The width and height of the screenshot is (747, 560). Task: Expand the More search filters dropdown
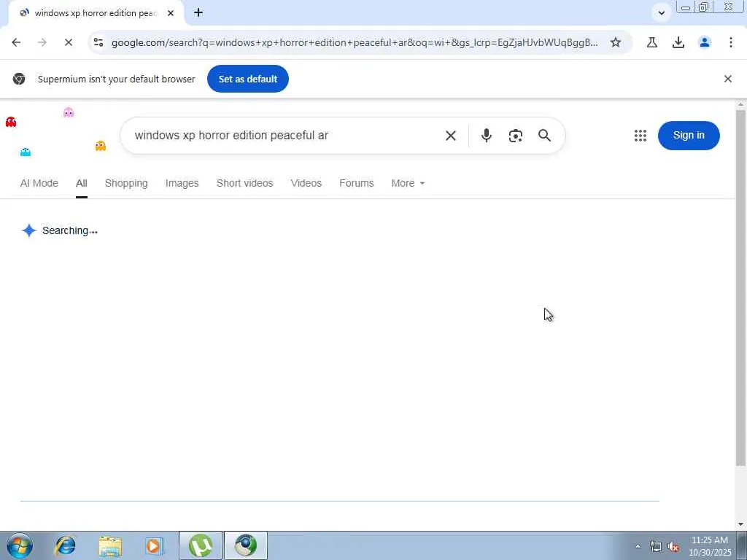pyautogui.click(x=408, y=183)
